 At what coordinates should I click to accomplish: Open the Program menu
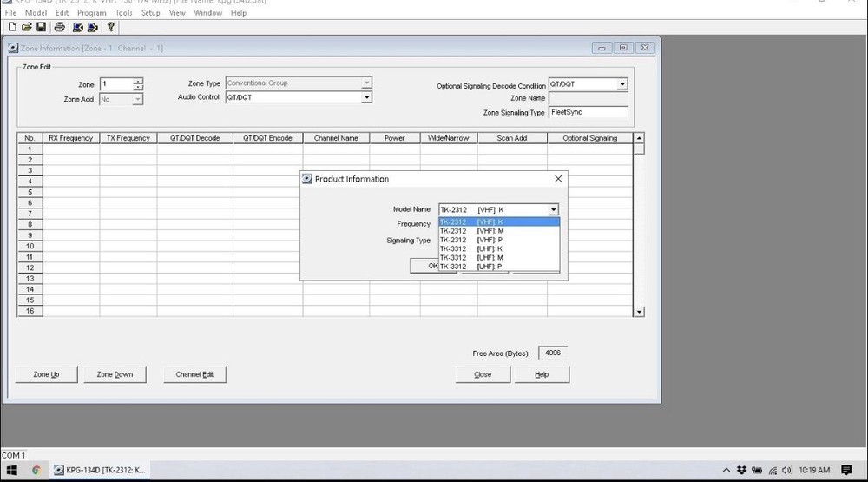(91, 13)
